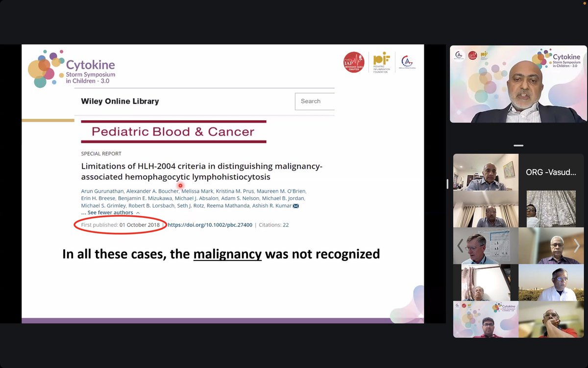
Task: Open author link Maureen M. O'Brien
Action: (x=281, y=191)
